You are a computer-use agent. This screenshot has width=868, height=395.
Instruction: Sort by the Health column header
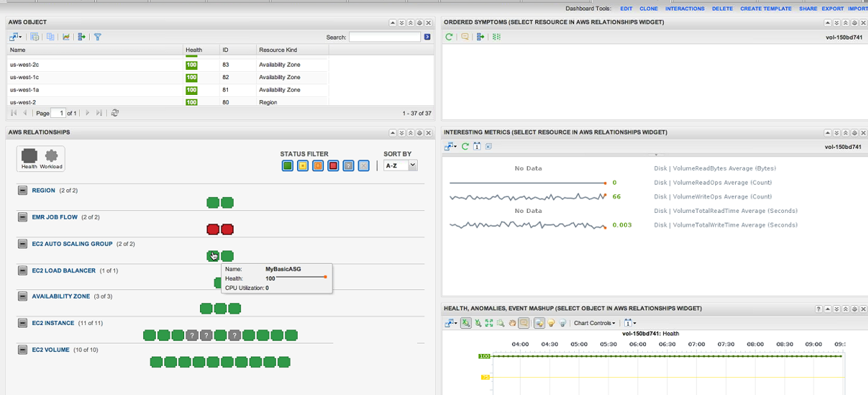[x=194, y=50]
